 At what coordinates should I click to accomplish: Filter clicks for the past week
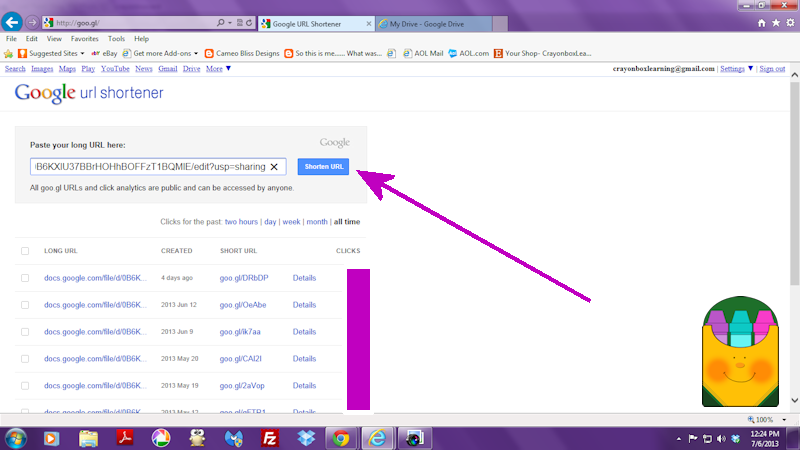(x=291, y=222)
